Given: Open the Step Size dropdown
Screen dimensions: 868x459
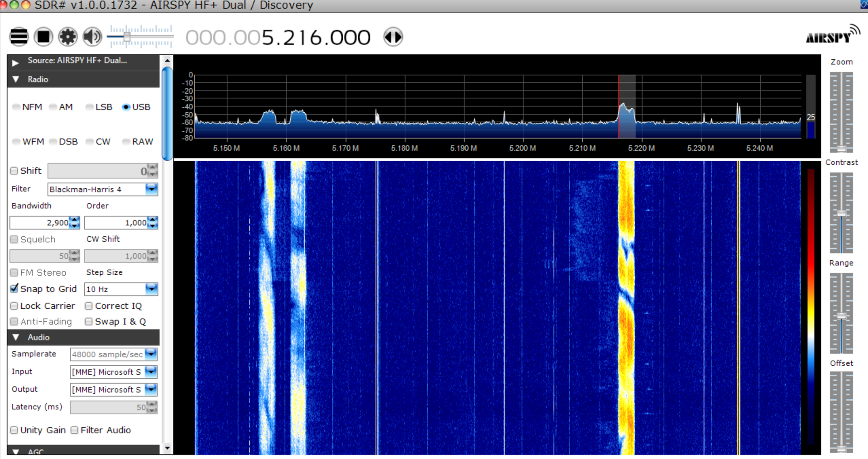Looking at the screenshot, I should tap(151, 289).
